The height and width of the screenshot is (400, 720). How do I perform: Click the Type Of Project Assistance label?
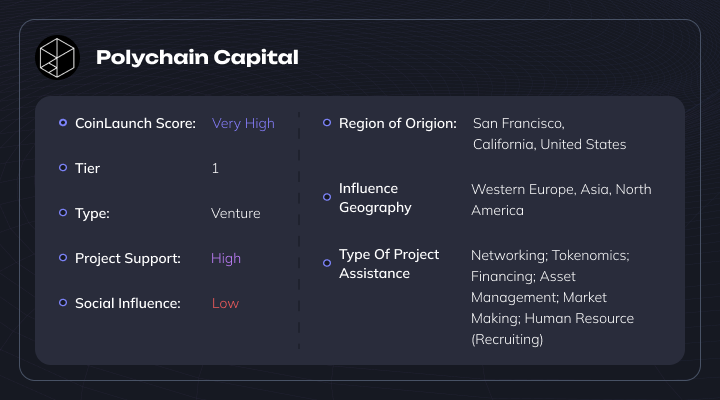click(x=389, y=264)
